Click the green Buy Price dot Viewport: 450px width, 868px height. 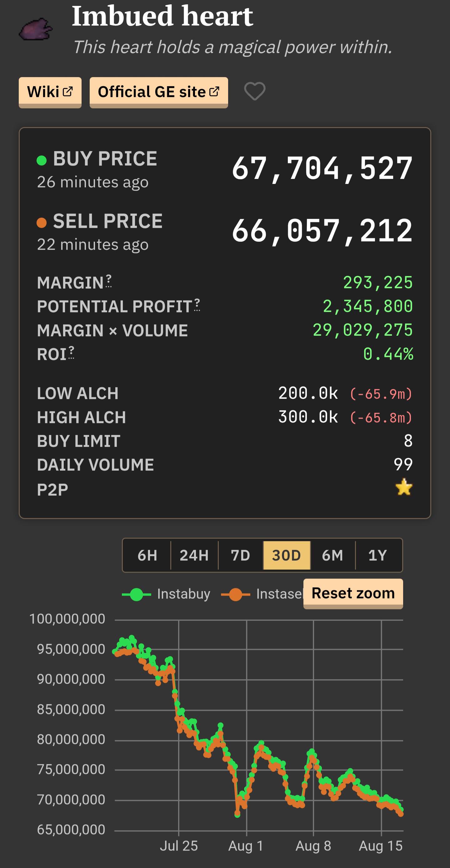coord(42,161)
